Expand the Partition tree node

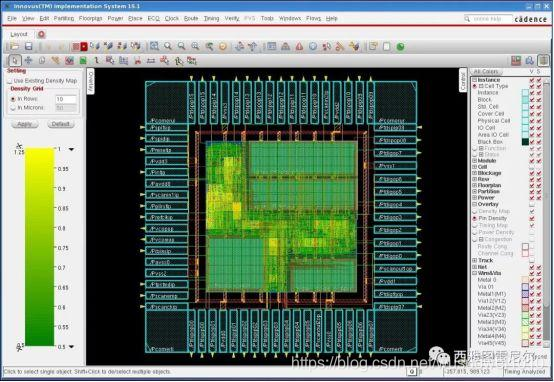coord(475,192)
